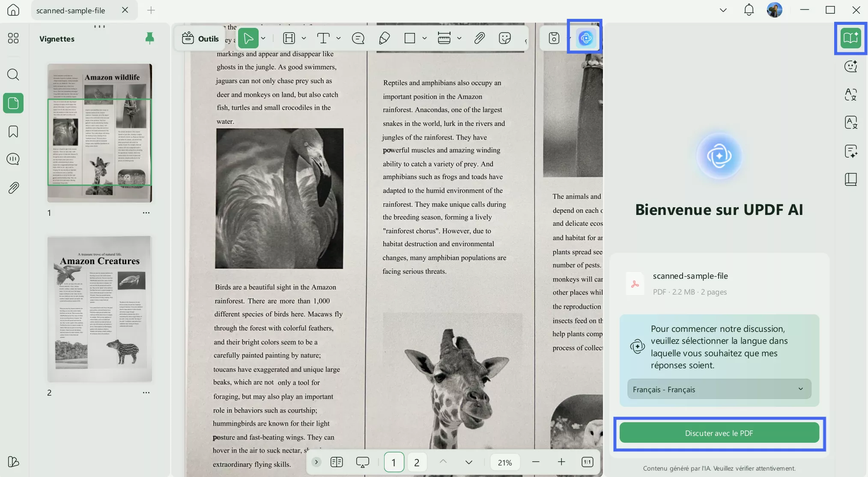The height and width of the screenshot is (477, 868).
Task: Open the UPDF AI icon in the toolbar
Action: click(x=585, y=38)
